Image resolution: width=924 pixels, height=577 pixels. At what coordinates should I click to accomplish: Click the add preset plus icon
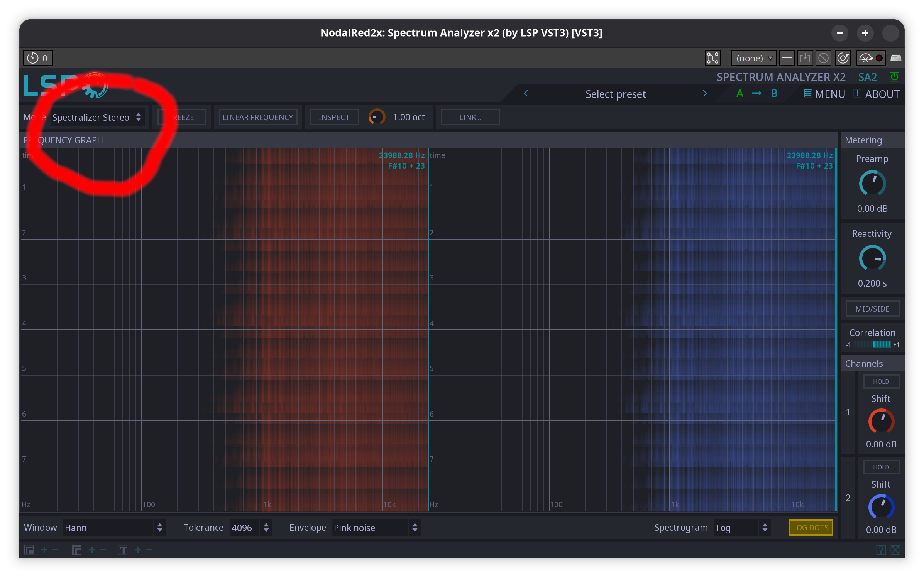787,58
